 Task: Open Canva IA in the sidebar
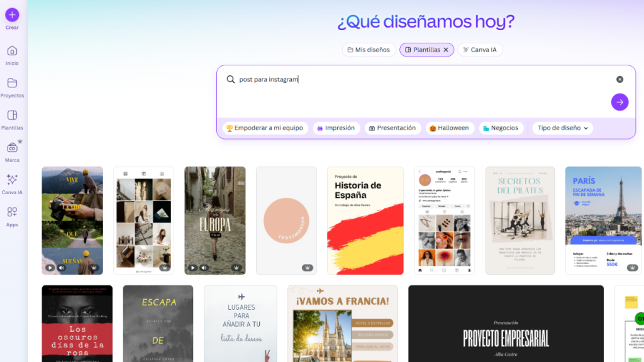pyautogui.click(x=12, y=180)
